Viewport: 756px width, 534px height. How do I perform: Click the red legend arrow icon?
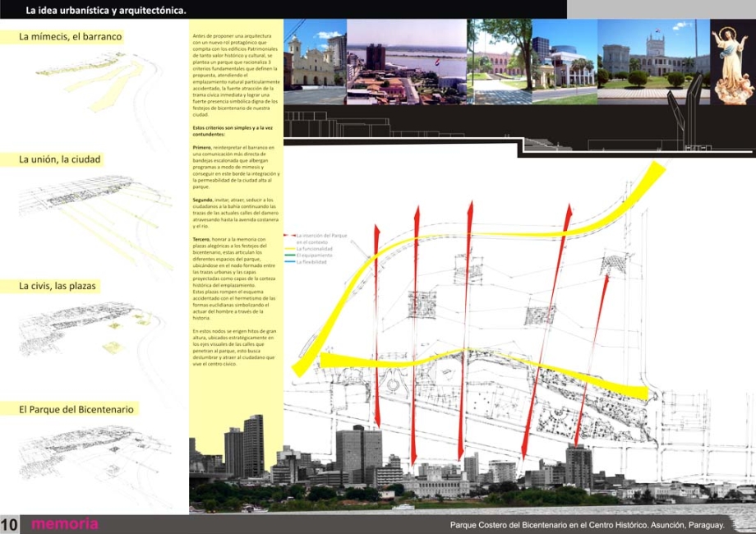point(288,236)
